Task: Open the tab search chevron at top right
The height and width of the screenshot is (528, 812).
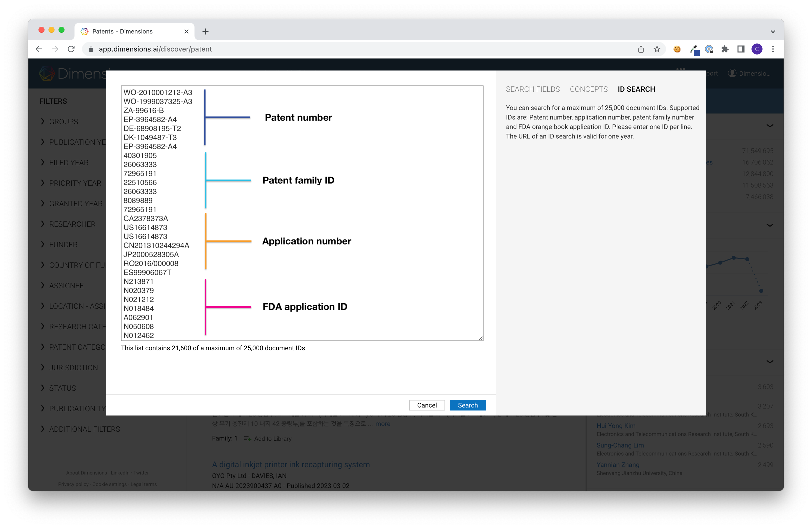Action: [x=773, y=31]
